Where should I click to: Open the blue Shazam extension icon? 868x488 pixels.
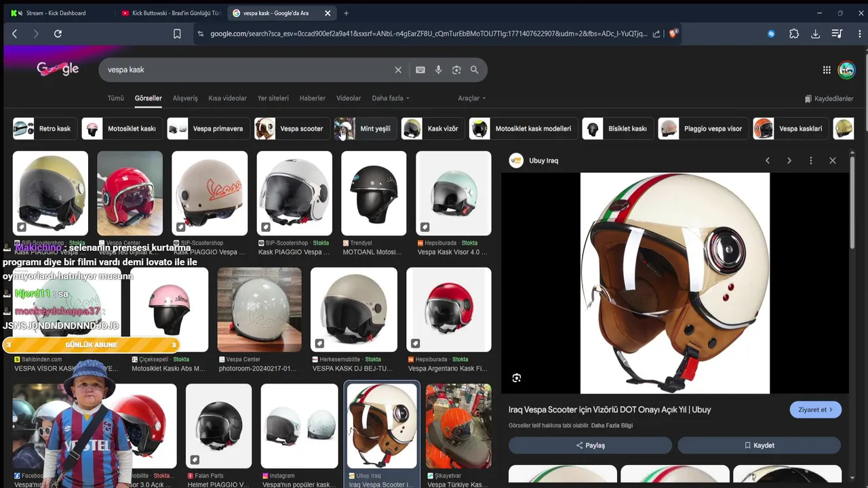[x=771, y=34]
